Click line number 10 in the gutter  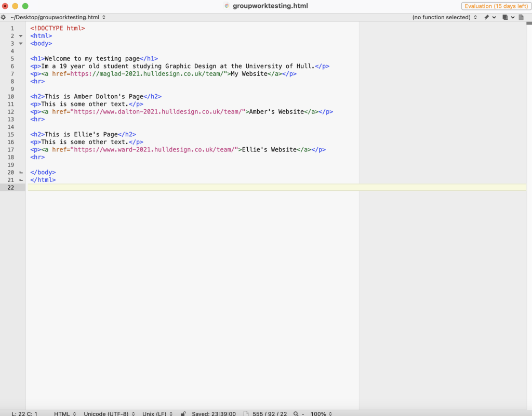coord(11,97)
